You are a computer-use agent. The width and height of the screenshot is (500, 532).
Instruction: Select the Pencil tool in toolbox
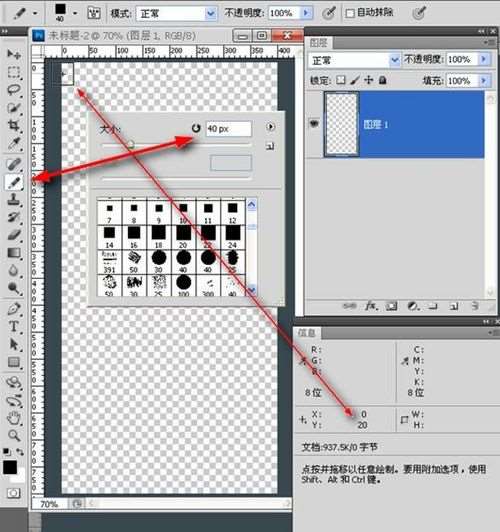(14, 182)
